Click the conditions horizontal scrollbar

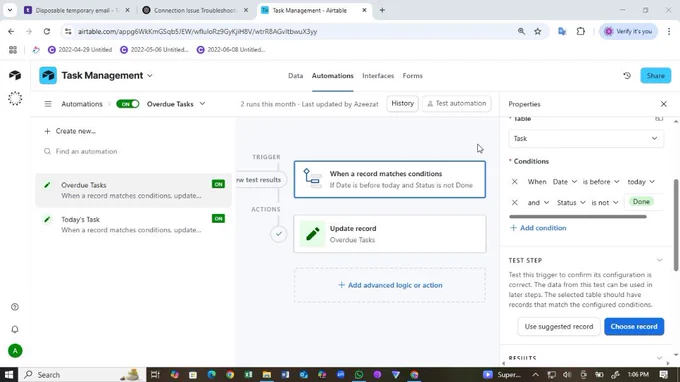tap(578, 216)
